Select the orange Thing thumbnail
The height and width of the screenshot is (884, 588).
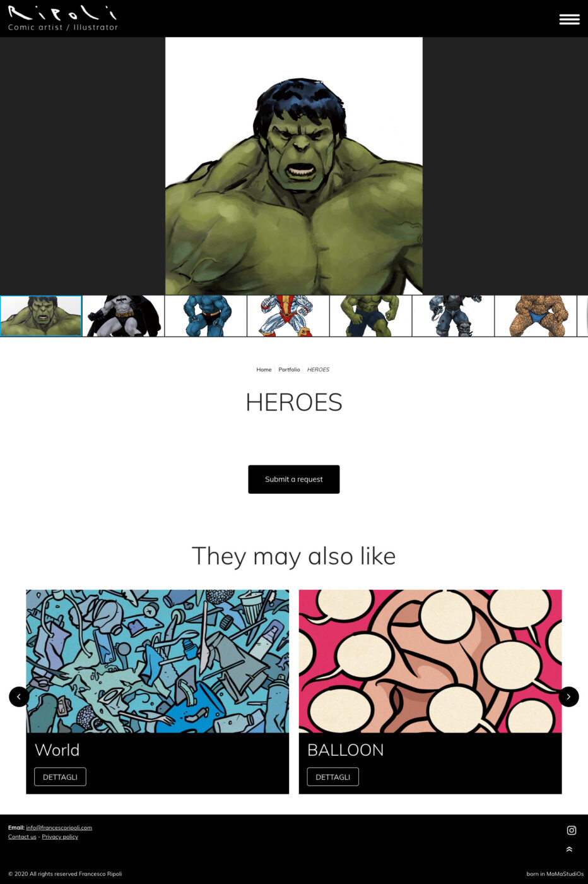click(x=536, y=316)
